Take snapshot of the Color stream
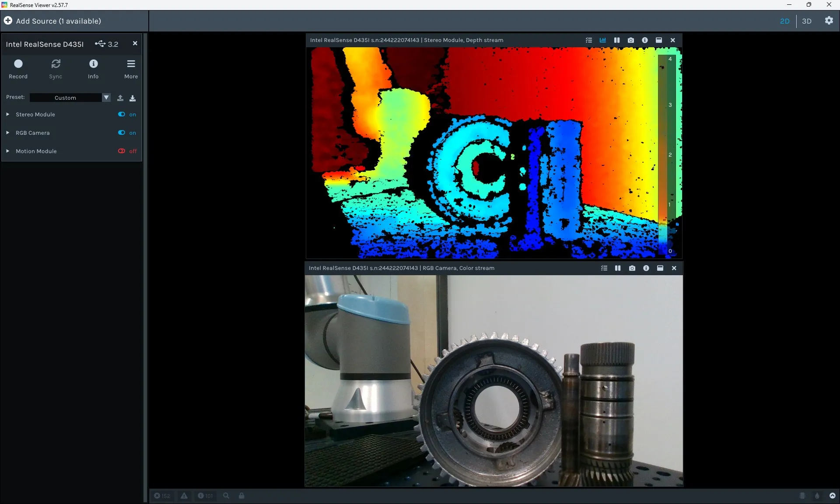This screenshot has width=840, height=504. point(632,268)
